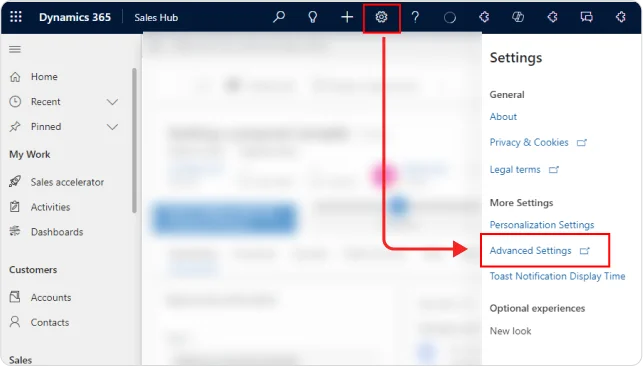Open Personalization Settings link
The height and width of the screenshot is (366, 643).
[x=542, y=225]
